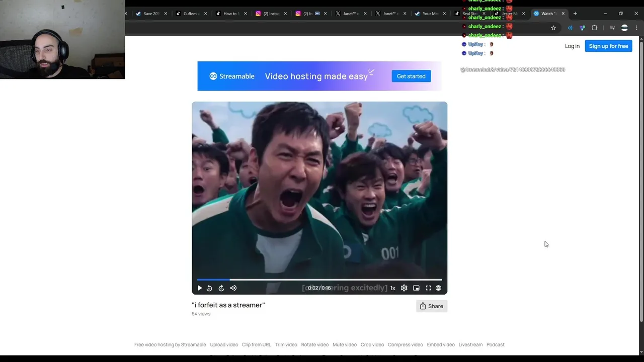Screen dimensions: 644x362
Task: Skip forward 10 seconds in video
Action: coord(221,288)
